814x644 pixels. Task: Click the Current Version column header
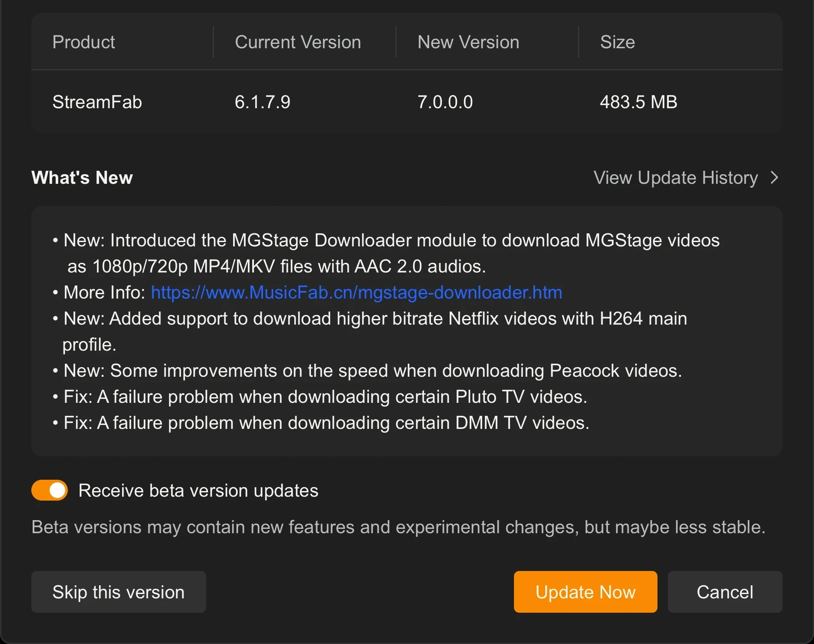pos(298,42)
